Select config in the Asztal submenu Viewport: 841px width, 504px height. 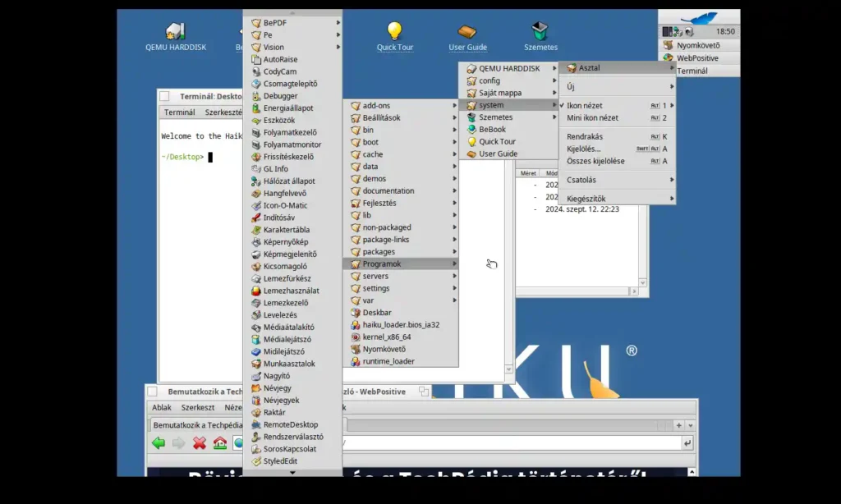(x=508, y=80)
